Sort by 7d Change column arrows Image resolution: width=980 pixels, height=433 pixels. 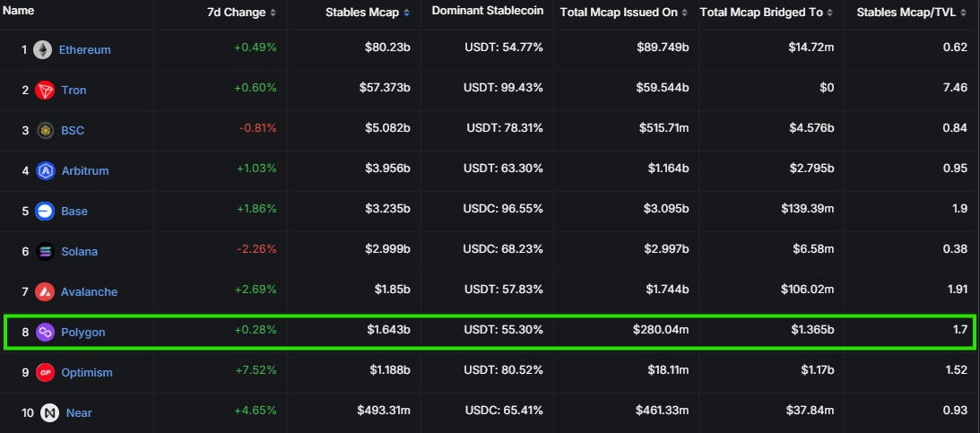pos(272,13)
